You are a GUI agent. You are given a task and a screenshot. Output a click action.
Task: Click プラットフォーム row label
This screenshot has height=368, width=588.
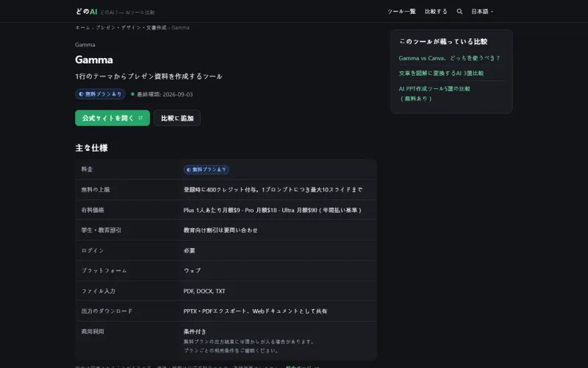[x=104, y=271]
